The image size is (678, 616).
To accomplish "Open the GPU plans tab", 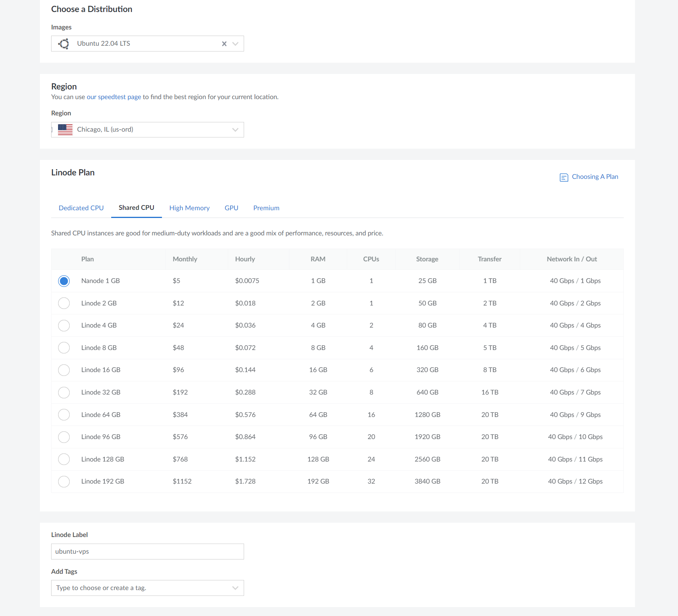I will click(x=231, y=208).
